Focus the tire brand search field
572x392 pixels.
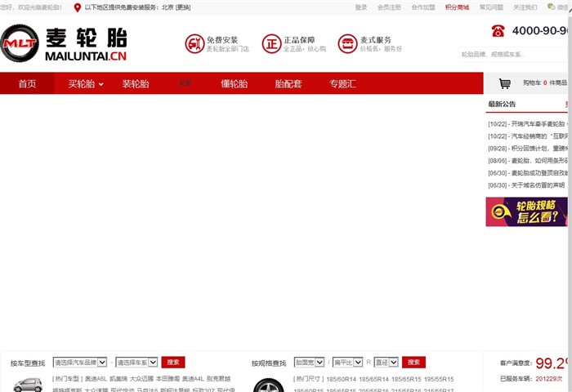(513, 55)
